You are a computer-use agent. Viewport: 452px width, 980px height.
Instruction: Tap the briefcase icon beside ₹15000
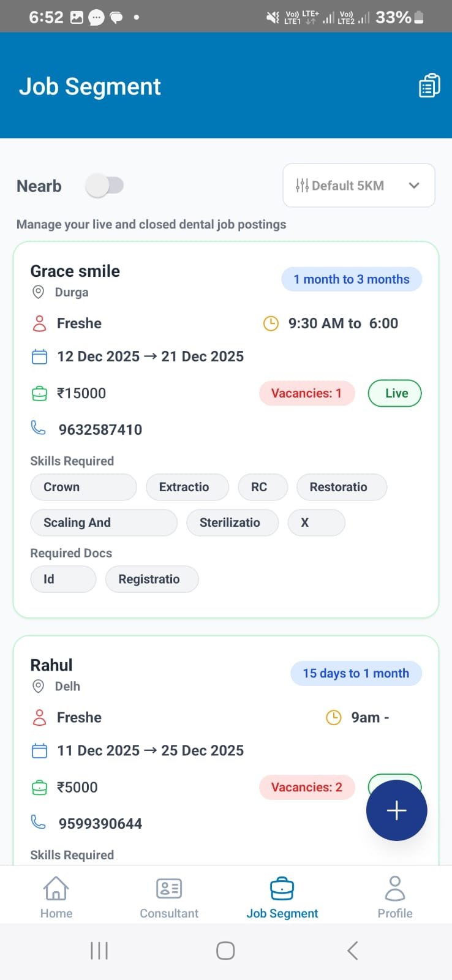click(39, 393)
